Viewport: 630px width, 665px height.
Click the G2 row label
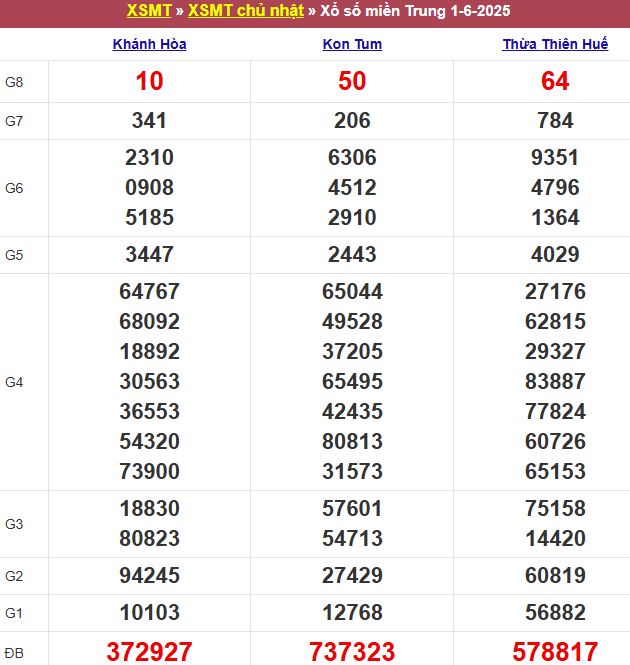(x=14, y=576)
